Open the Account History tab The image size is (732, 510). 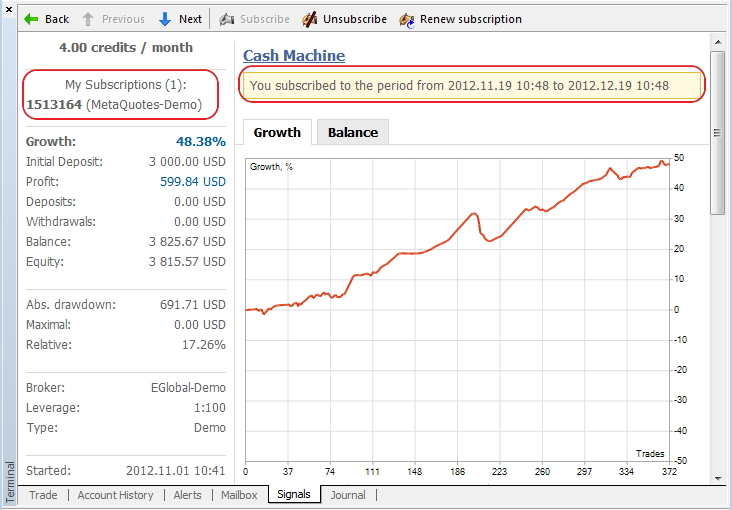[115, 495]
